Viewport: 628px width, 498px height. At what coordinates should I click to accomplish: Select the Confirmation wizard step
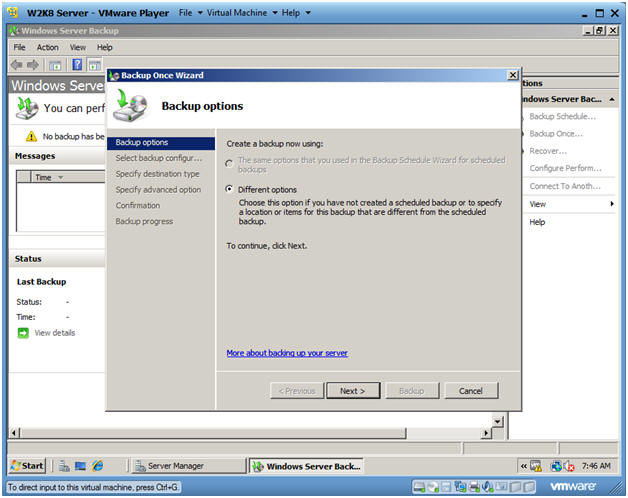pyautogui.click(x=138, y=206)
